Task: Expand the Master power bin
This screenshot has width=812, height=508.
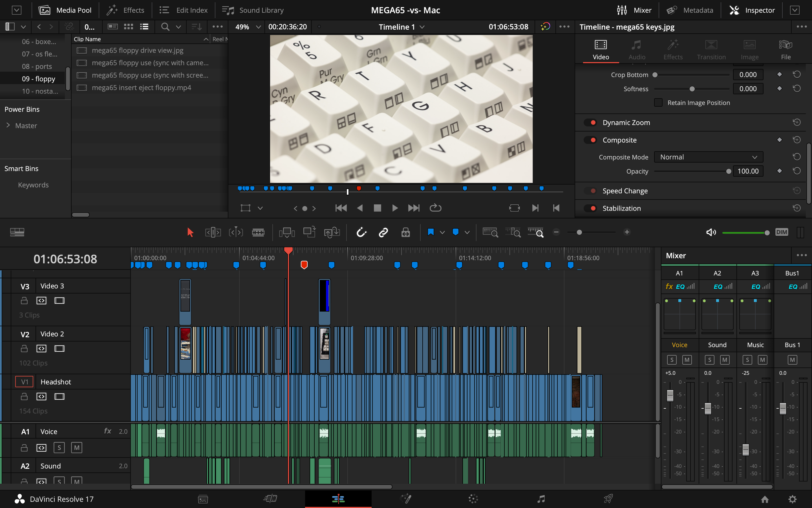Action: [8, 125]
